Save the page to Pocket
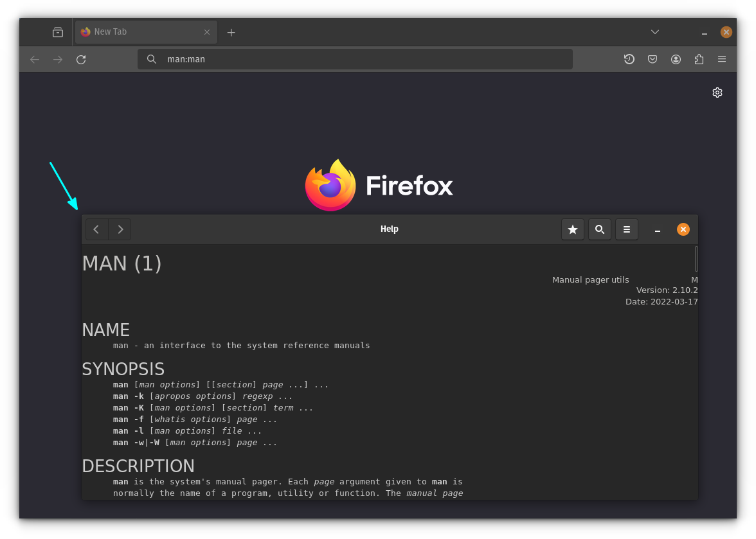This screenshot has height=539, width=756. tap(652, 59)
